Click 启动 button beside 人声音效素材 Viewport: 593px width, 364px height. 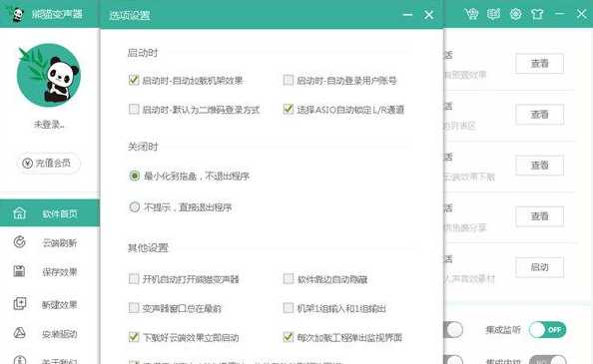pyautogui.click(x=539, y=267)
